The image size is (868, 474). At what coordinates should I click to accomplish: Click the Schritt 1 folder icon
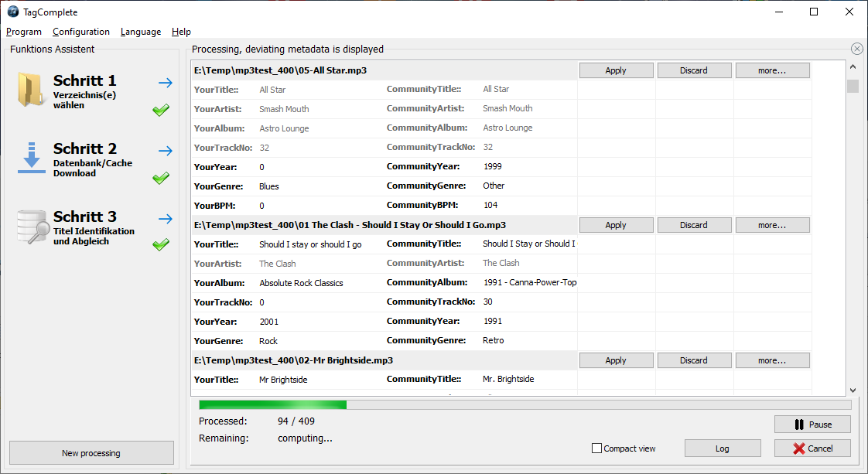tap(30, 89)
